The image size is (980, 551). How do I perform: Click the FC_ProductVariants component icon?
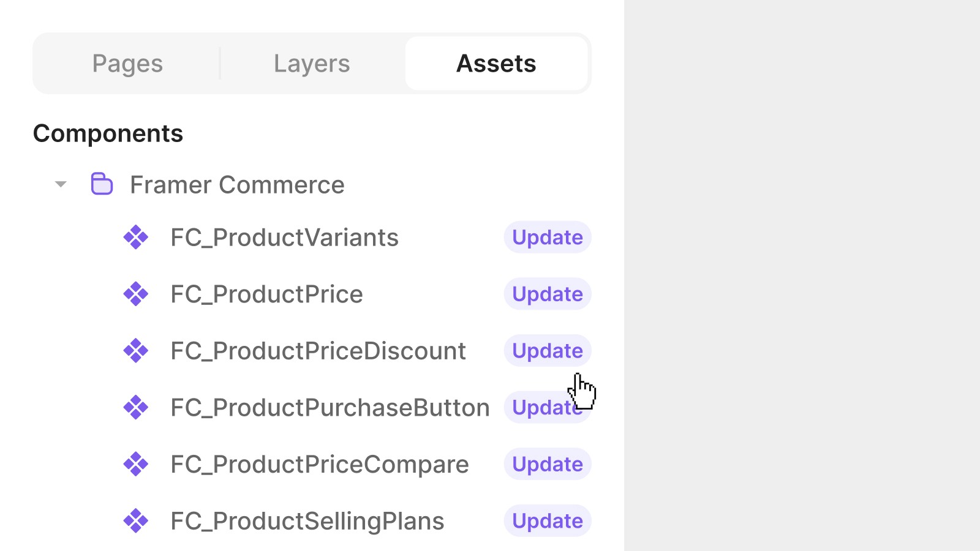[136, 238]
